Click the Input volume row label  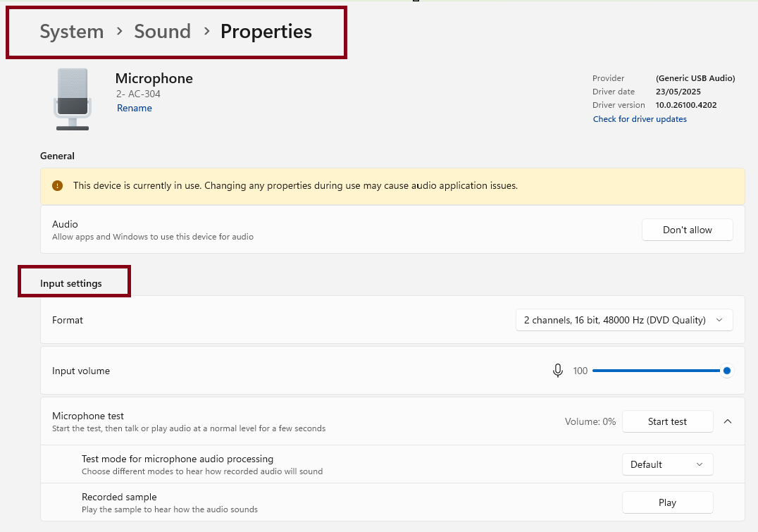(81, 371)
